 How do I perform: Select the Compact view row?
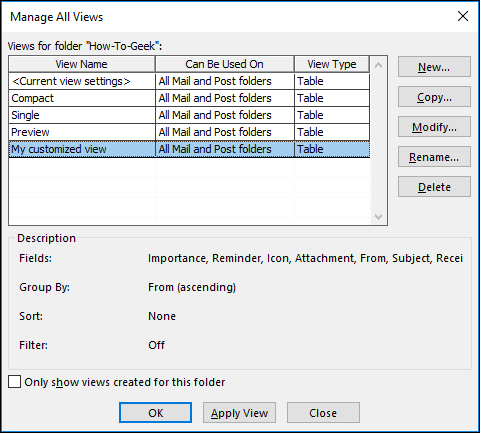[x=189, y=98]
